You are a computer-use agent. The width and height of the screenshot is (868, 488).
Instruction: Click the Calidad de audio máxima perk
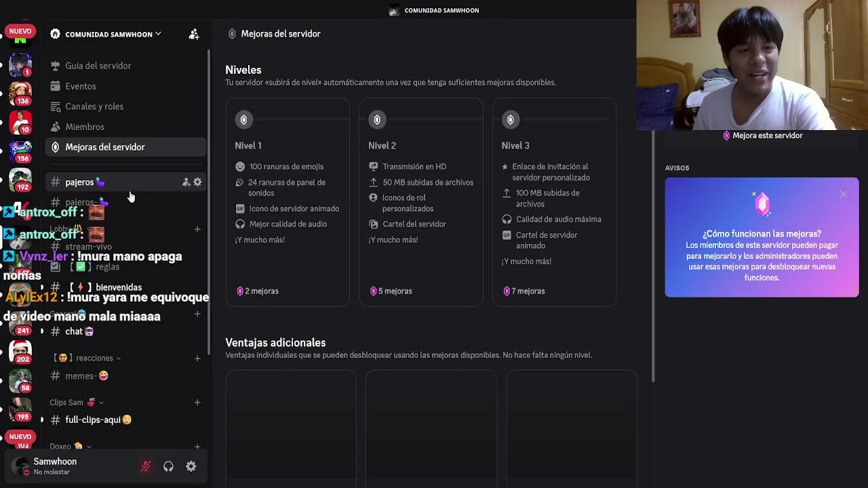551,220
